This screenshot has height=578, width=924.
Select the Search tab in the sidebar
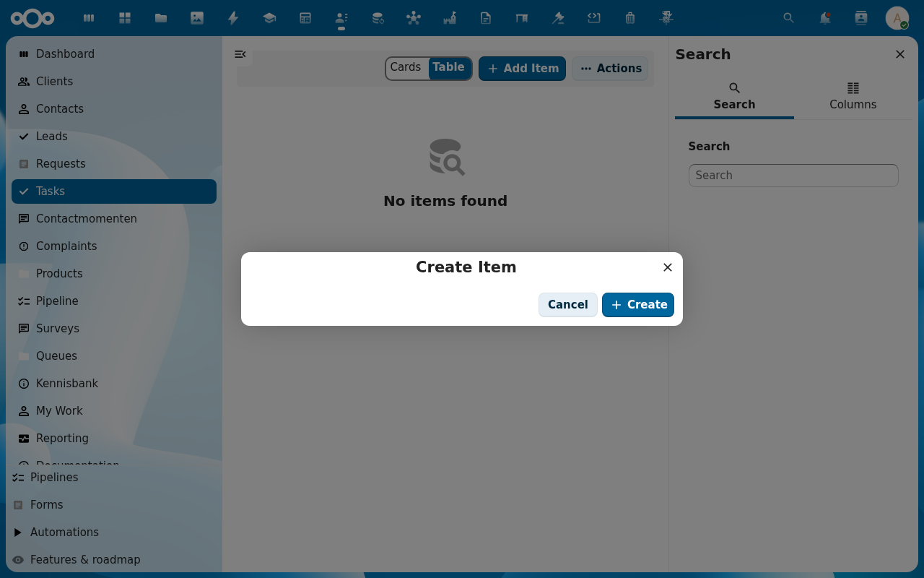click(x=734, y=97)
